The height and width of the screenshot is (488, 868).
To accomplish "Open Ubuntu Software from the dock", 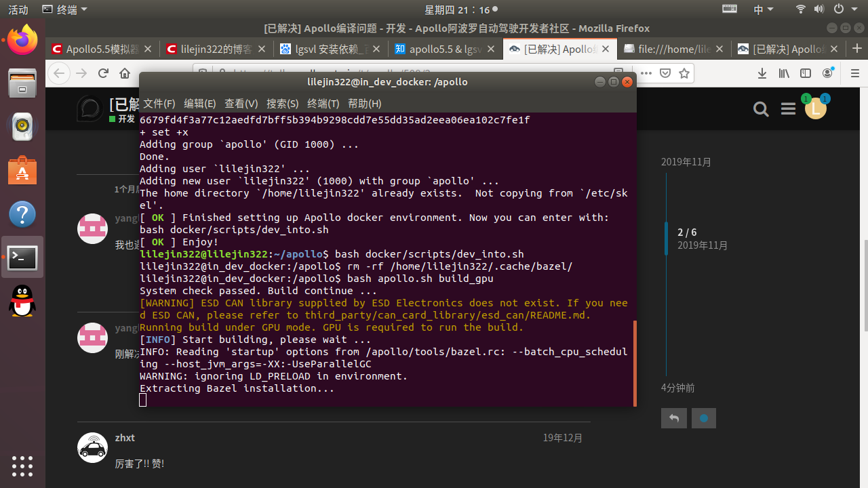I will pos(22,171).
